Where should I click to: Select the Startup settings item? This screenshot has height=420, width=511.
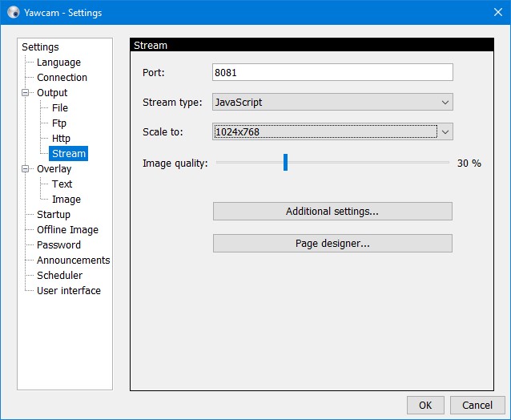coord(54,214)
